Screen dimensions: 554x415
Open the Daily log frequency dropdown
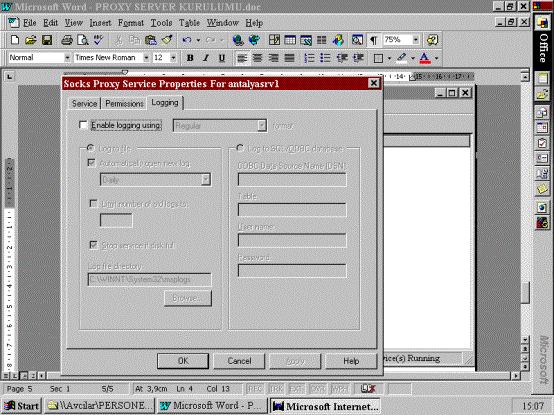pos(206,180)
